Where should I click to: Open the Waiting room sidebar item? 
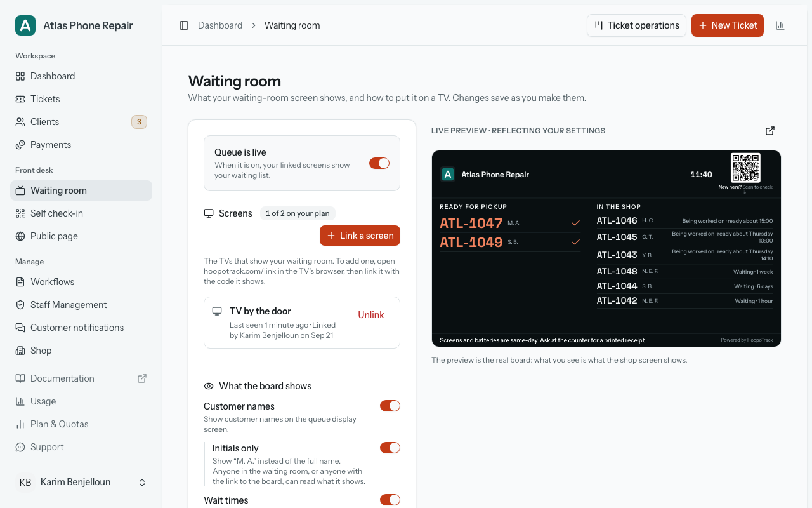point(81,190)
